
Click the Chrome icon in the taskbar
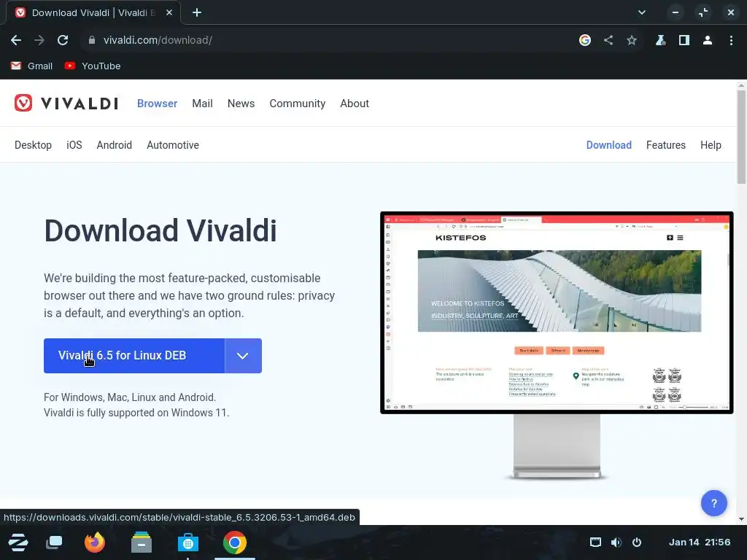pyautogui.click(x=235, y=542)
